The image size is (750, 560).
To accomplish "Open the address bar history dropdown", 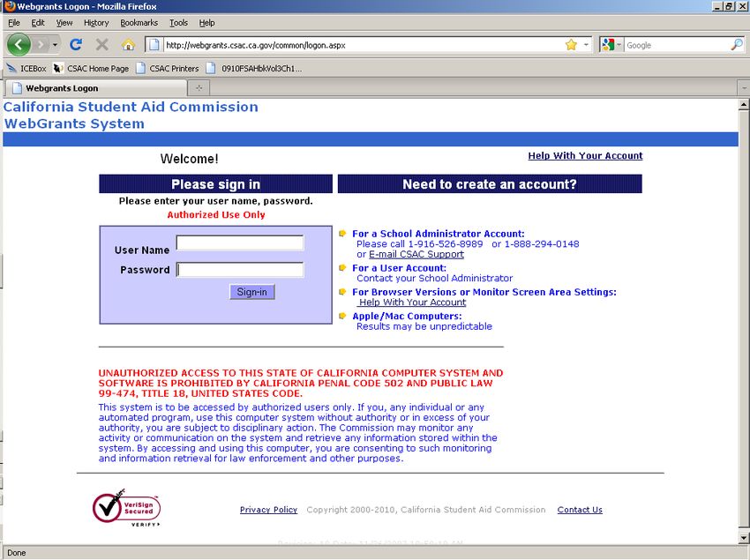I will pos(586,45).
